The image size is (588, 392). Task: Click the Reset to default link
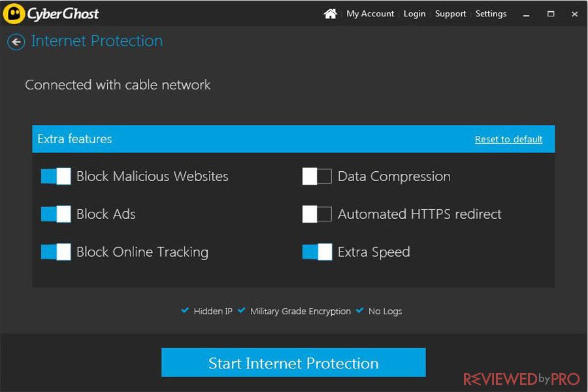pyautogui.click(x=508, y=139)
